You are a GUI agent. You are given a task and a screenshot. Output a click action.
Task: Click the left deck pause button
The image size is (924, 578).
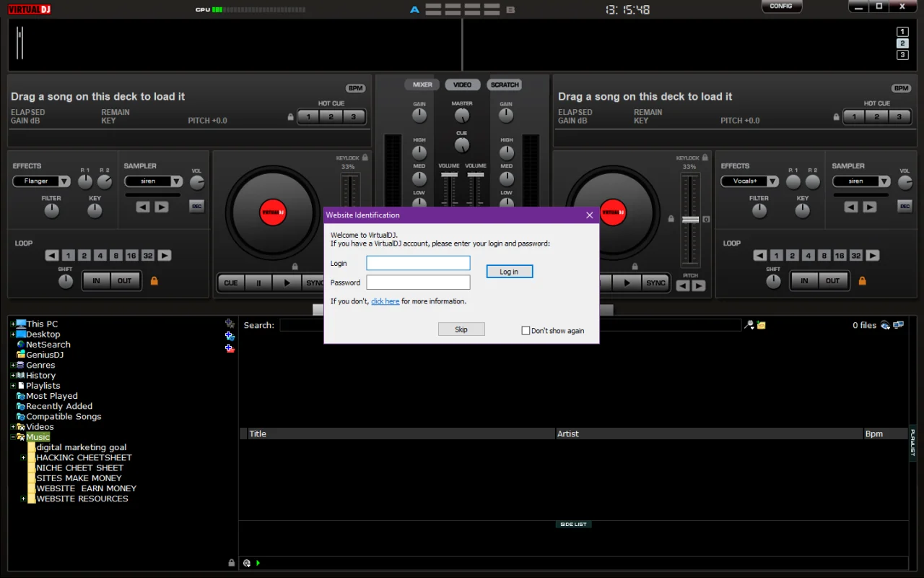[258, 282]
